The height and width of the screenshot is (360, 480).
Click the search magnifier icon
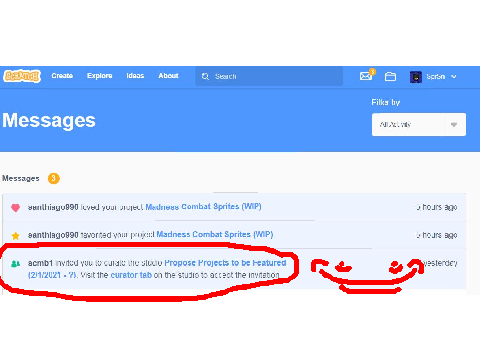(205, 76)
